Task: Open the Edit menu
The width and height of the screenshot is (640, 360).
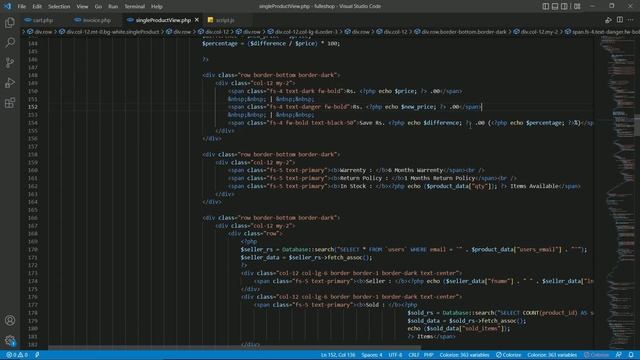Action: 37,7
